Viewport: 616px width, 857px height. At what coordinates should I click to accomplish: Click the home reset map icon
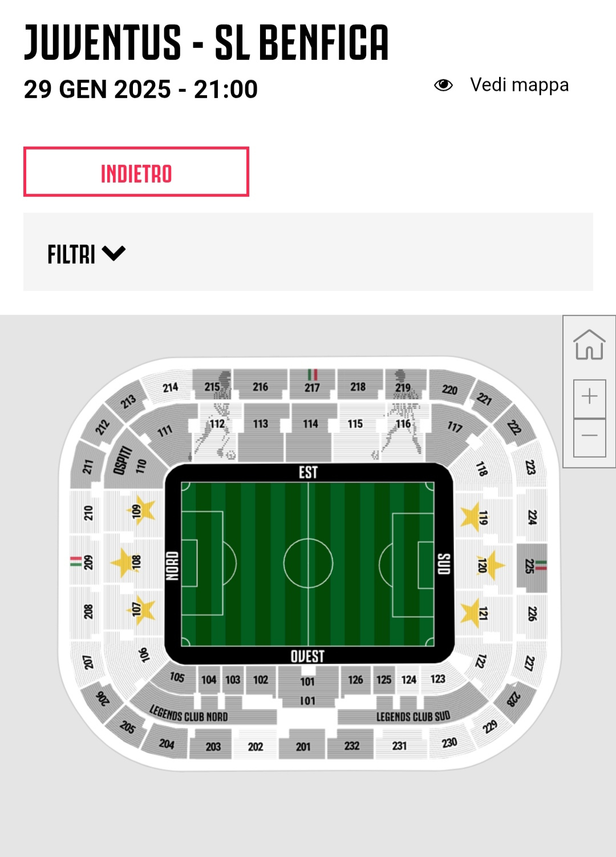point(589,345)
